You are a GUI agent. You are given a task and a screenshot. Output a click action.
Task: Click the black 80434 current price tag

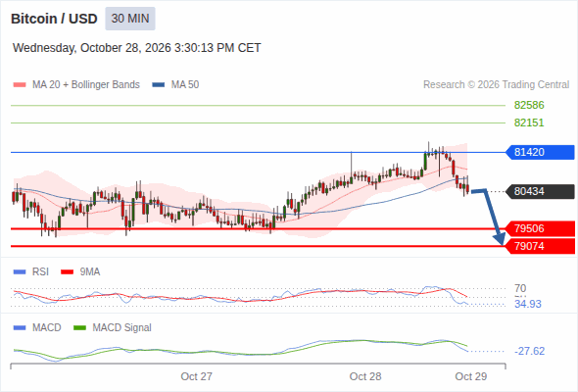pos(540,191)
